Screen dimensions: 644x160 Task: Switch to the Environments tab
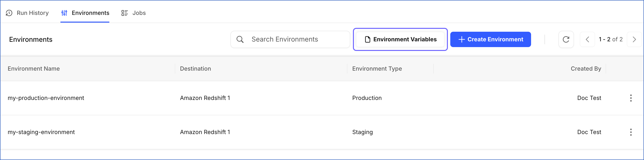click(x=85, y=13)
